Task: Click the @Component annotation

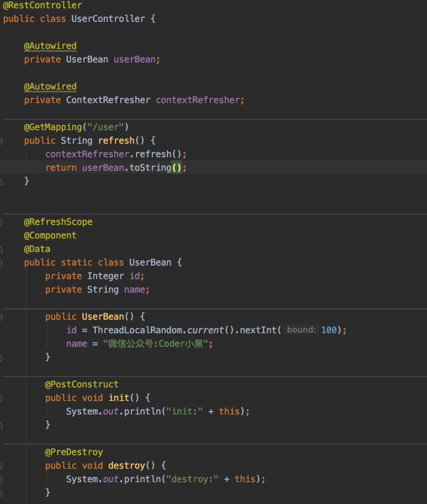Action: [x=50, y=235]
